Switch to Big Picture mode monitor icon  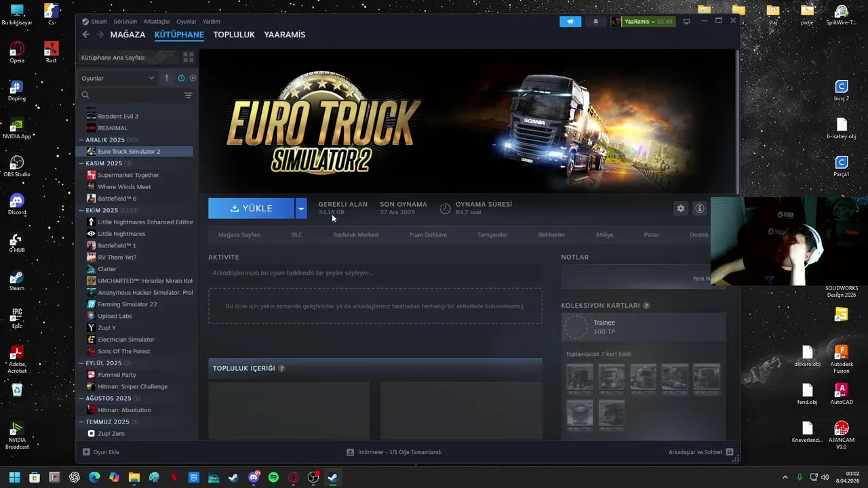686,22
